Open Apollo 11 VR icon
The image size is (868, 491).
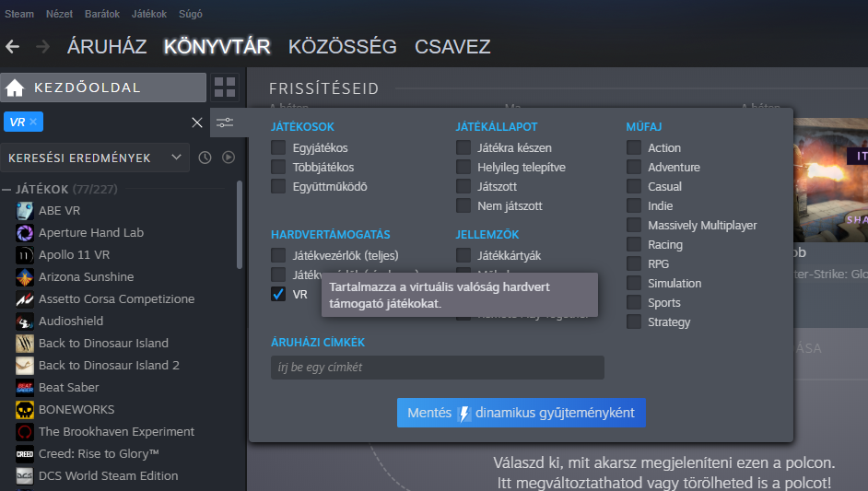tap(25, 254)
